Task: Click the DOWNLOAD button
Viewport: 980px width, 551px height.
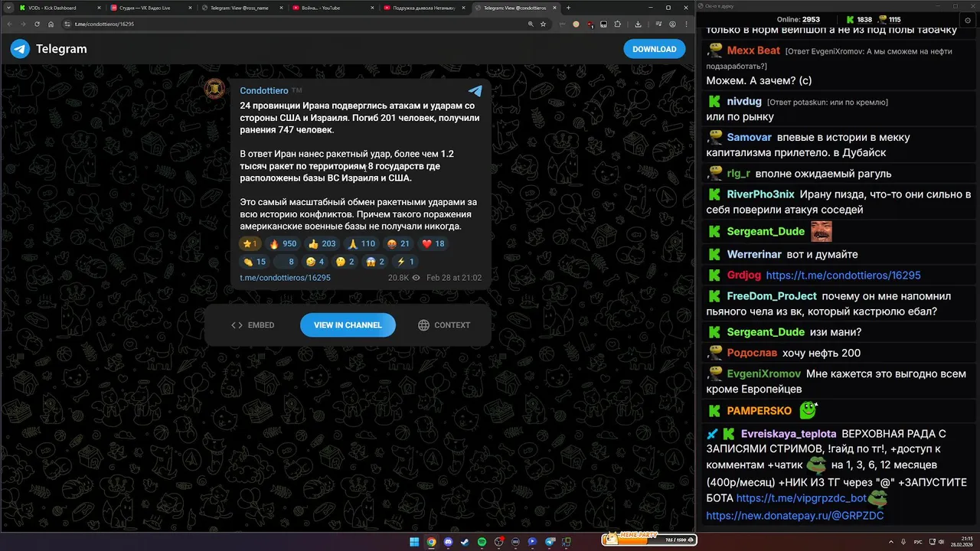Action: click(x=654, y=49)
